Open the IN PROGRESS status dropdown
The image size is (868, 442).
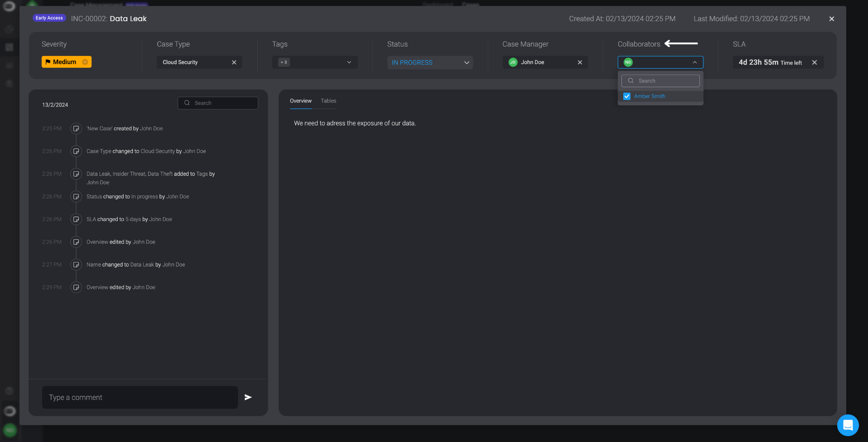tap(430, 62)
